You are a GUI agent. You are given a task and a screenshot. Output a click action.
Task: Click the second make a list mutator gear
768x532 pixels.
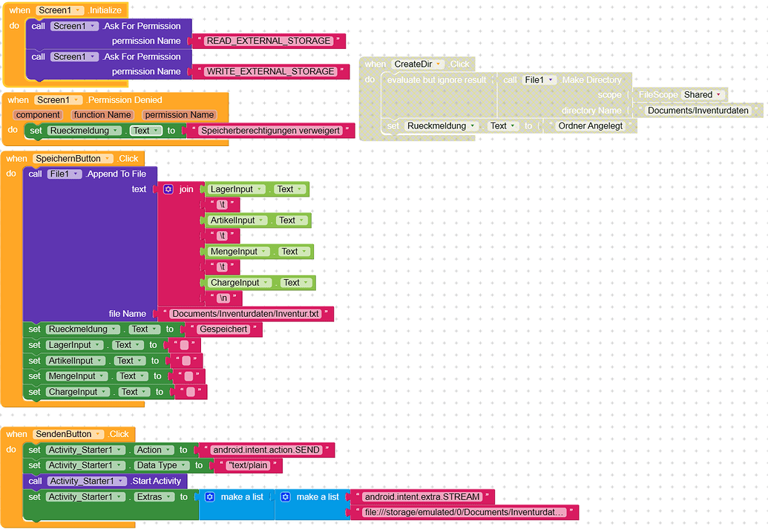pyautogui.click(x=286, y=496)
